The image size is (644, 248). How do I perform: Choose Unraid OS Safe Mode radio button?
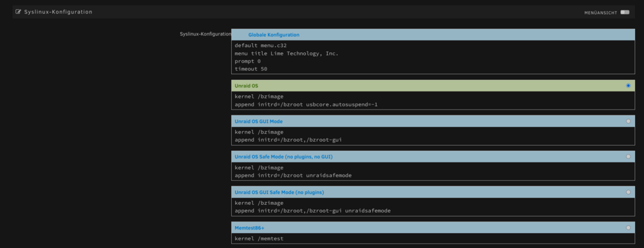click(x=628, y=157)
